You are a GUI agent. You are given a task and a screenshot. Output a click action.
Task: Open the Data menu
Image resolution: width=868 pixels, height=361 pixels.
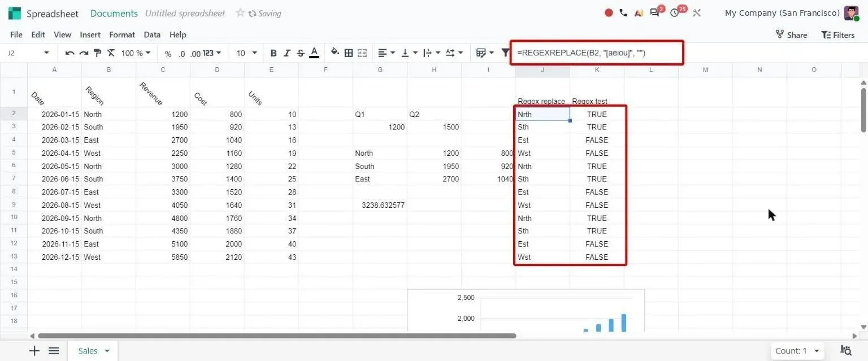click(152, 34)
